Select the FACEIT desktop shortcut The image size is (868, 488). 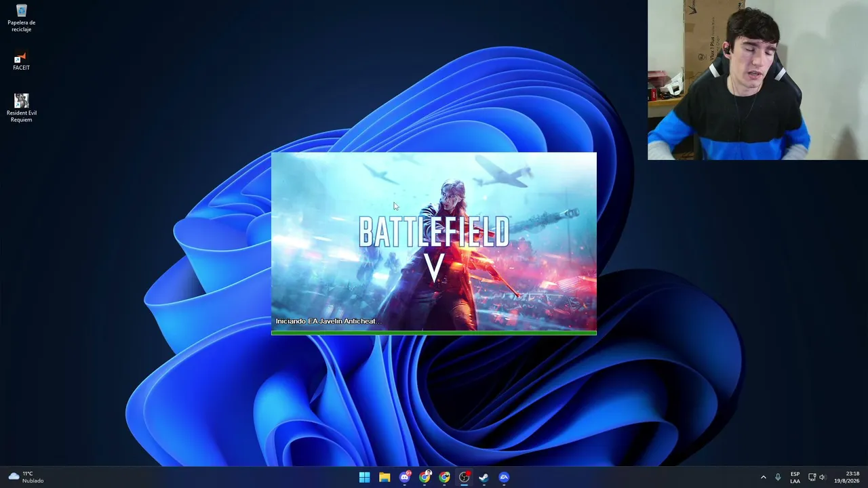coord(21,62)
